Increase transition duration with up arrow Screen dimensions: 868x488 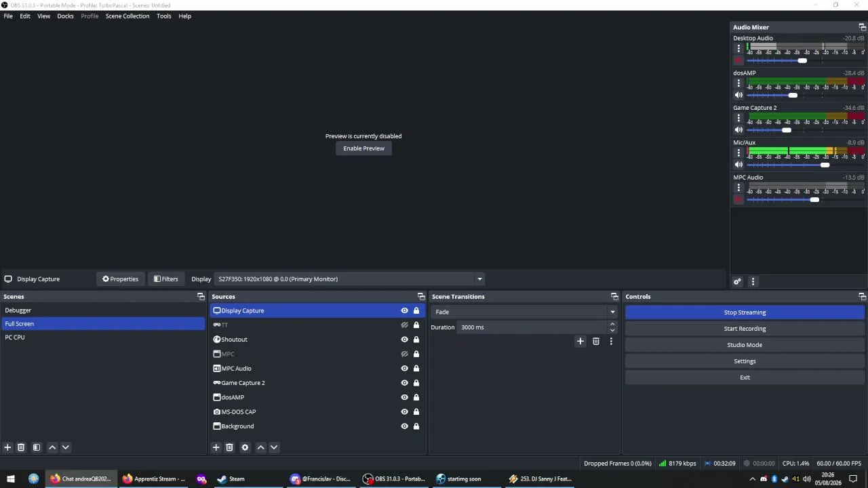(x=612, y=324)
